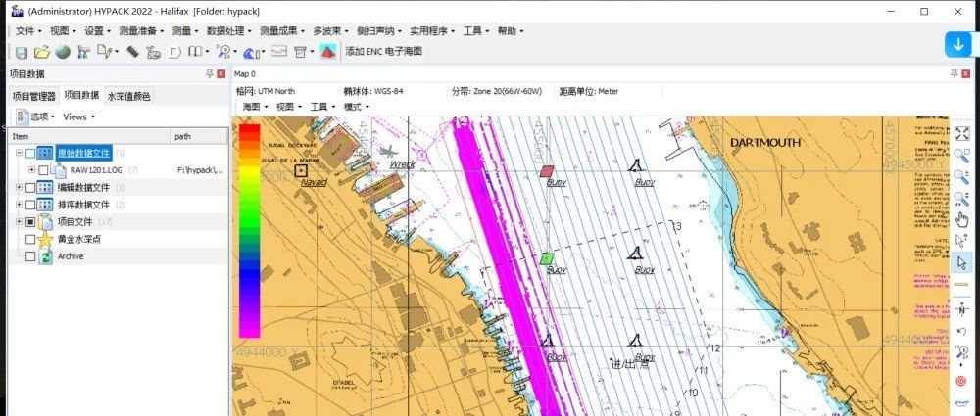
Task: Switch to the 水深值颜色 tab
Action: coord(128,96)
